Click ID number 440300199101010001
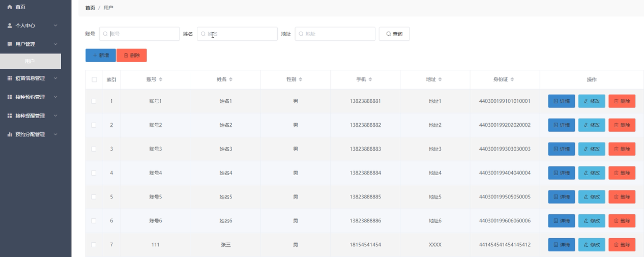 505,101
